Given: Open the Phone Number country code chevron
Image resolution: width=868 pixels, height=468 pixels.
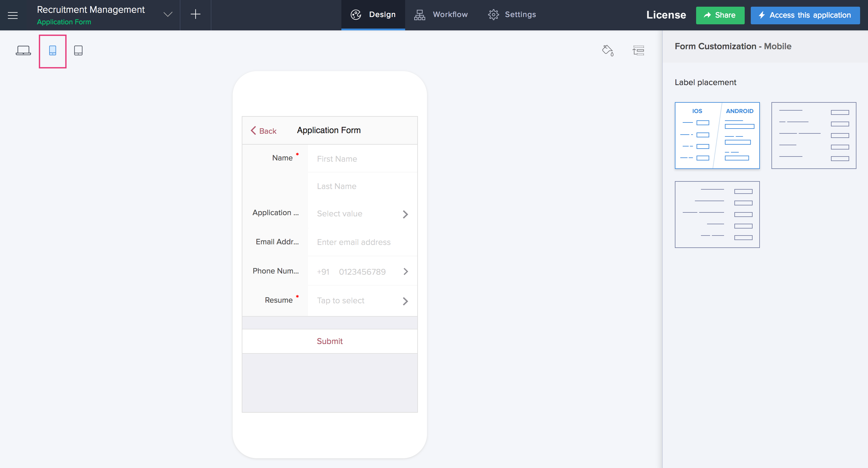Looking at the screenshot, I should [405, 272].
